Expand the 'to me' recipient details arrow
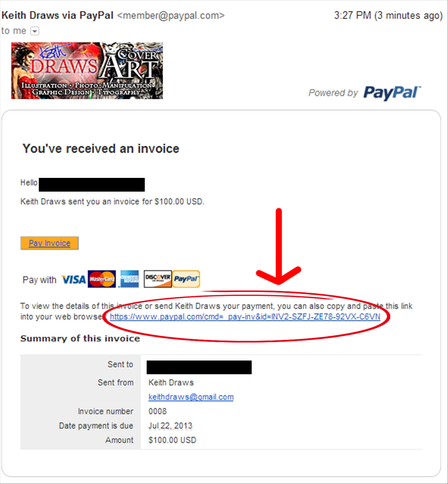This screenshot has height=484, width=448. coord(35,31)
